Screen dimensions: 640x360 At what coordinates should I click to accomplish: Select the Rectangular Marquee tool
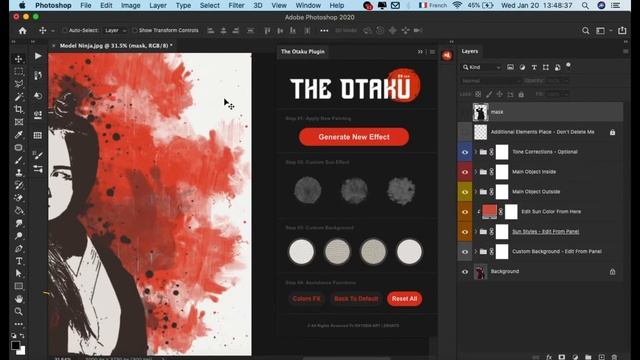18,71
